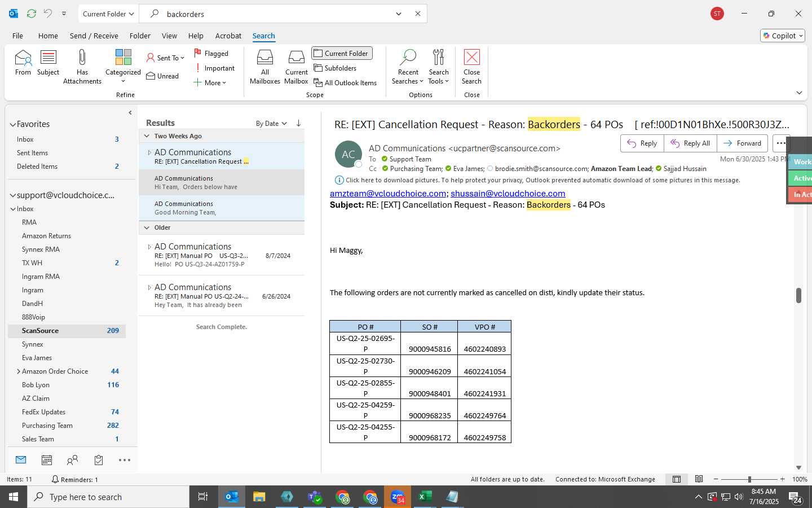Open Excel from the taskbar
This screenshot has height=508, width=812.
coord(425,497)
